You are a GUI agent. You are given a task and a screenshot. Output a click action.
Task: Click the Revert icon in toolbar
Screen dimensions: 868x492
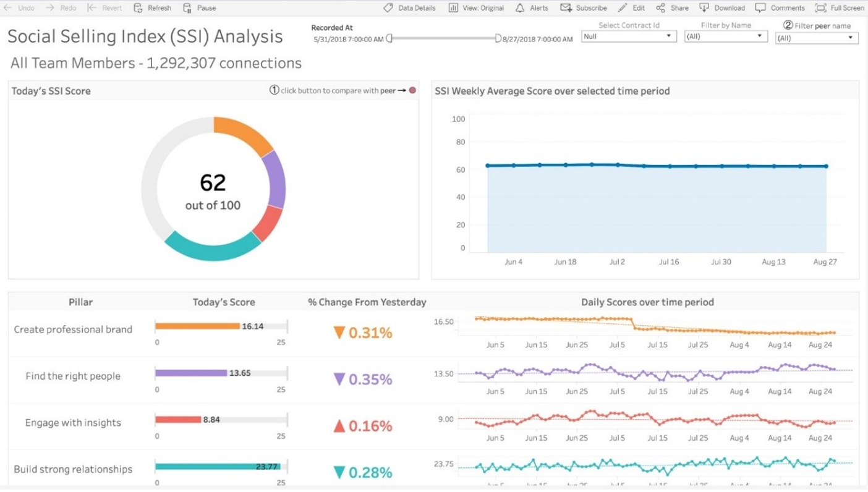[x=91, y=8]
